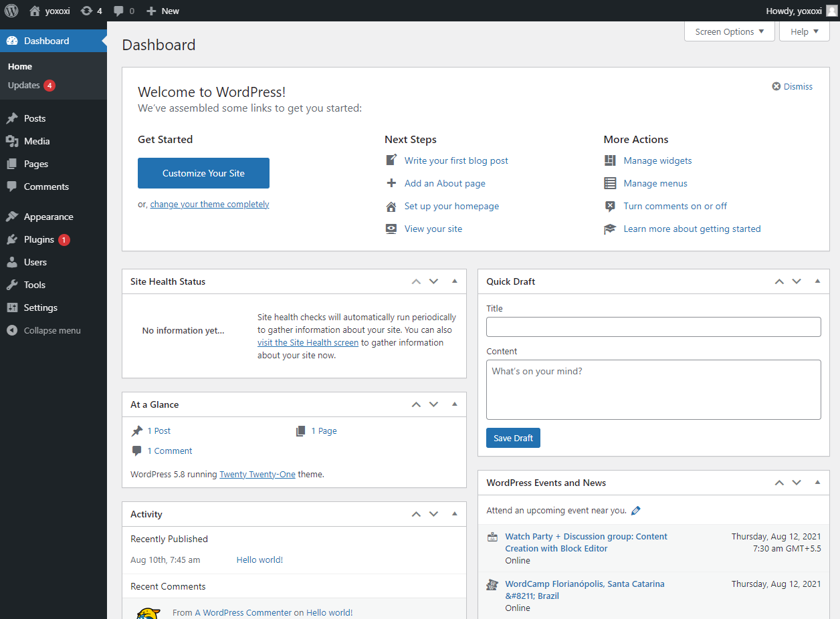Dismiss the Welcome to WordPress panel

792,86
